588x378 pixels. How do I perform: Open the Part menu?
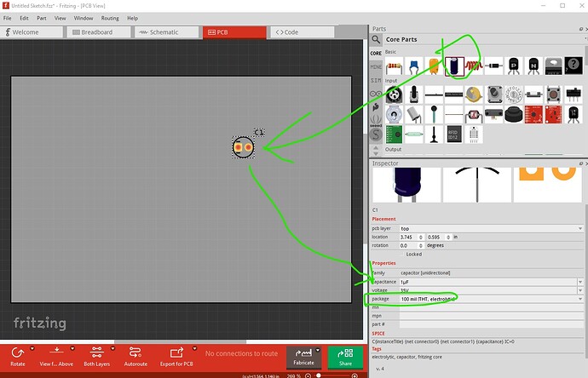click(41, 18)
